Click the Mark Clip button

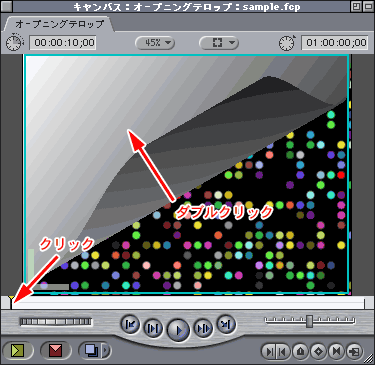(x=336, y=351)
